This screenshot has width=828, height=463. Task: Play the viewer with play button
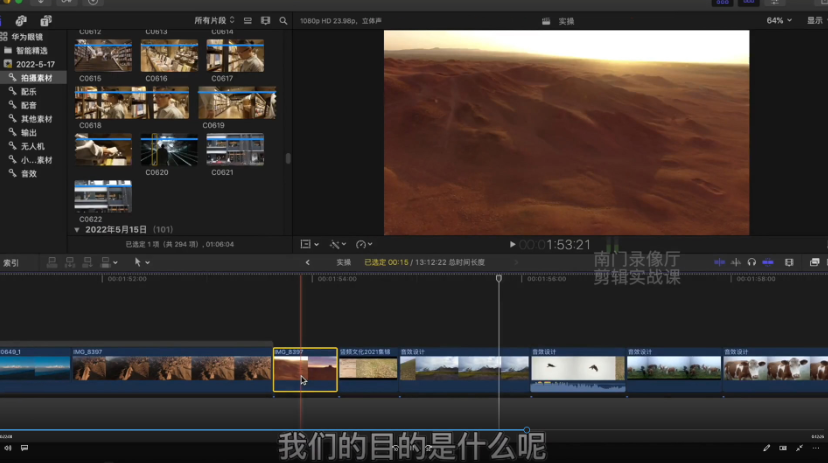click(x=512, y=244)
